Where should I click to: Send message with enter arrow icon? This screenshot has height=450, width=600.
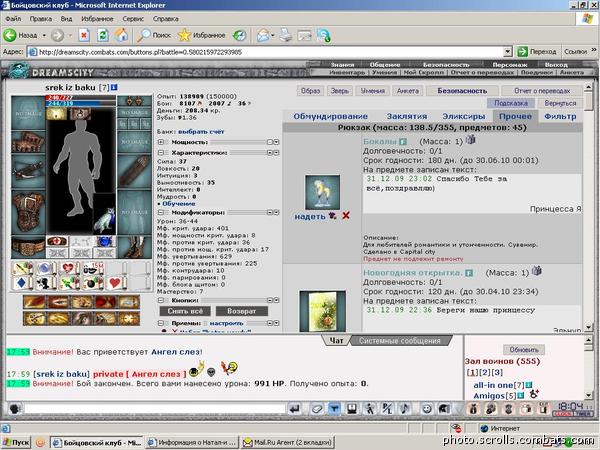[294, 409]
